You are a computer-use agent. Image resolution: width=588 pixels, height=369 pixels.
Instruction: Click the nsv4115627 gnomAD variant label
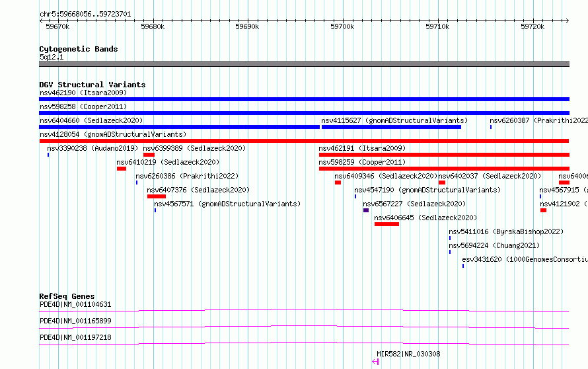point(394,120)
